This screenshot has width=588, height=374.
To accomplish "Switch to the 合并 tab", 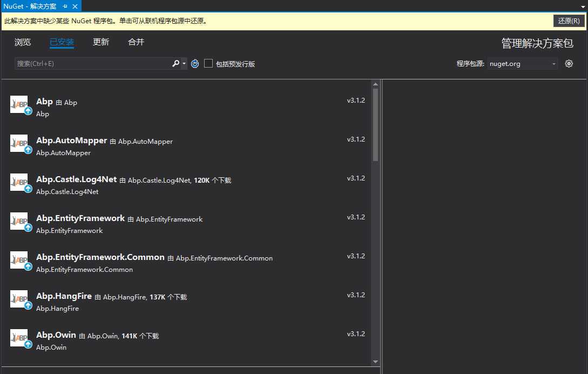I will (x=136, y=42).
